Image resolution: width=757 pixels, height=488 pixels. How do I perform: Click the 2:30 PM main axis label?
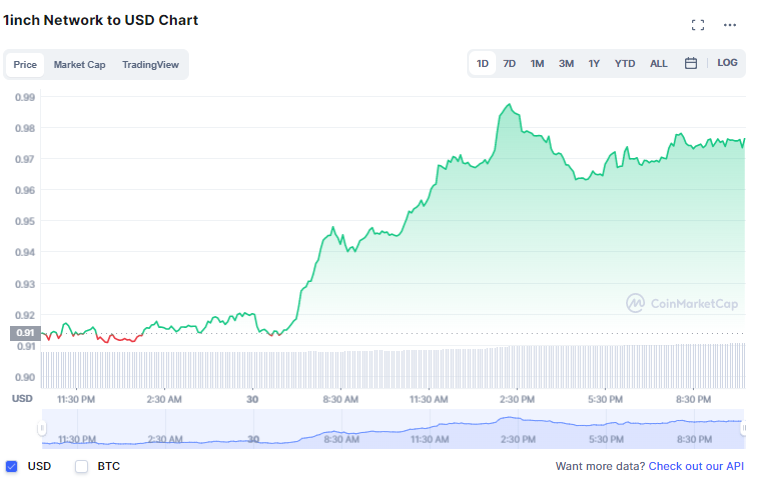[x=517, y=400]
